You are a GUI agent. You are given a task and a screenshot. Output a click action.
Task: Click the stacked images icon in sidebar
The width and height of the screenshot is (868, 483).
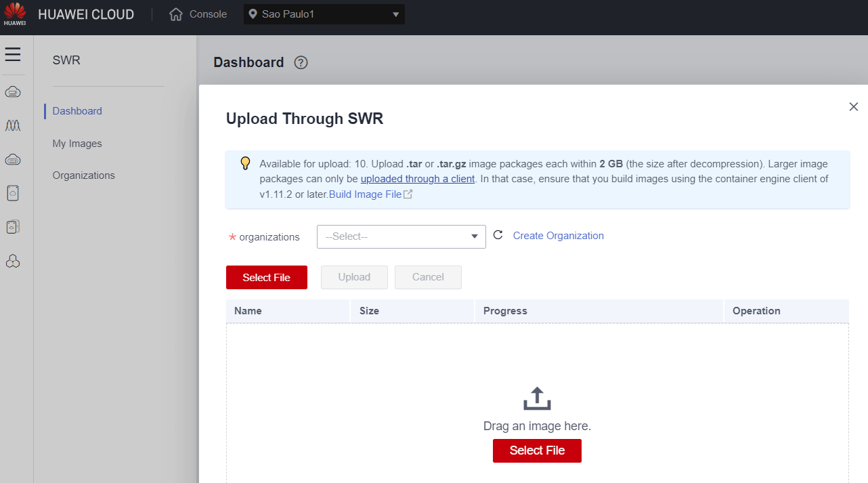click(x=13, y=226)
